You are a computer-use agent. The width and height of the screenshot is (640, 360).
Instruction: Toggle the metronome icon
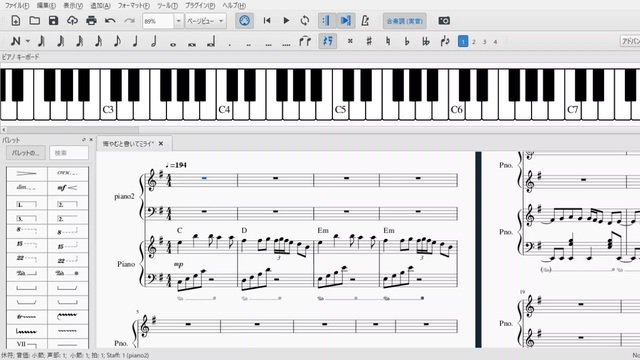(x=365, y=20)
